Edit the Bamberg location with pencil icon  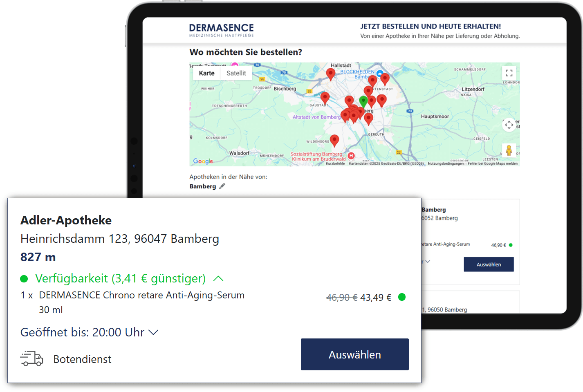pos(222,186)
